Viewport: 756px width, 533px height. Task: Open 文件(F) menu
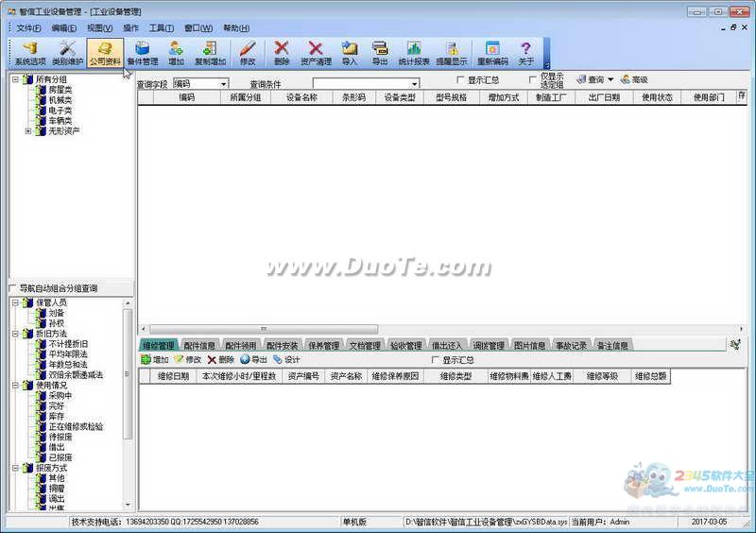click(29, 28)
